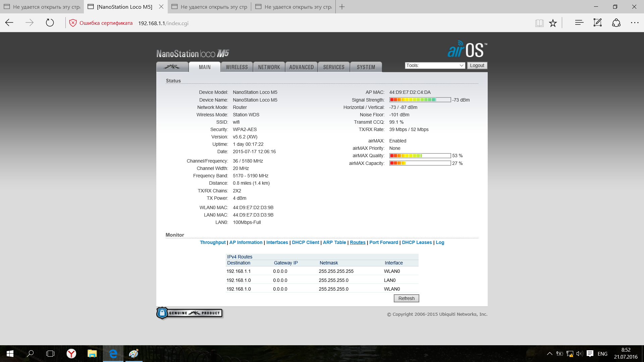Show hidden tray icons
This screenshot has height=362, width=644.
549,354
